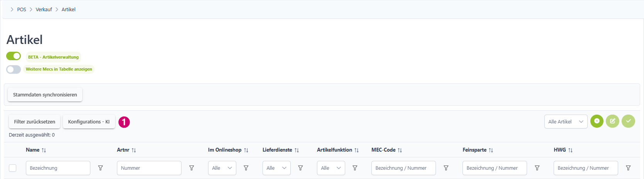Click the Artnr Nummer input field

[x=149, y=168]
